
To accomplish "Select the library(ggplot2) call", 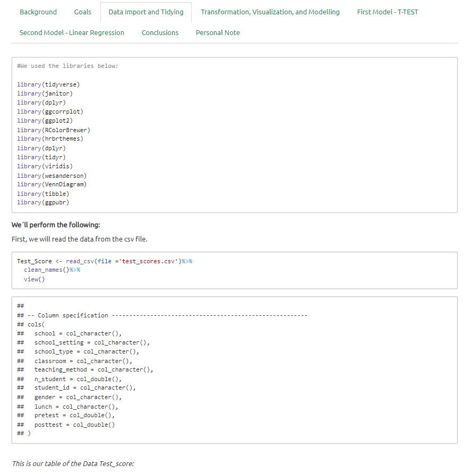I will coord(44,120).
